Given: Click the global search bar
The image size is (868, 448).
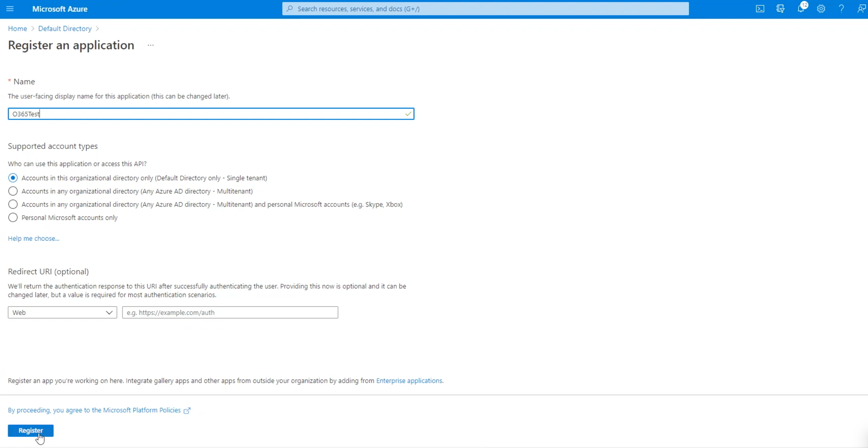Looking at the screenshot, I should click(485, 8).
